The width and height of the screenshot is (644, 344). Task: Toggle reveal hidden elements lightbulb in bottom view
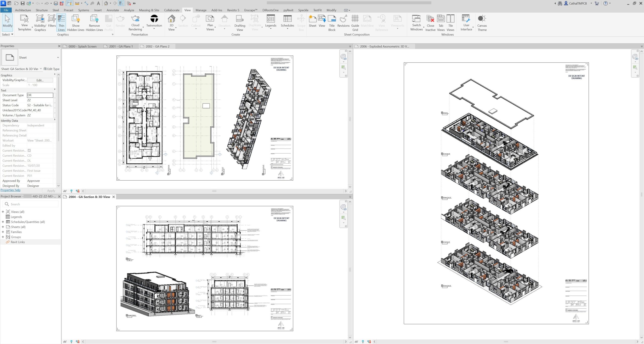point(71,341)
